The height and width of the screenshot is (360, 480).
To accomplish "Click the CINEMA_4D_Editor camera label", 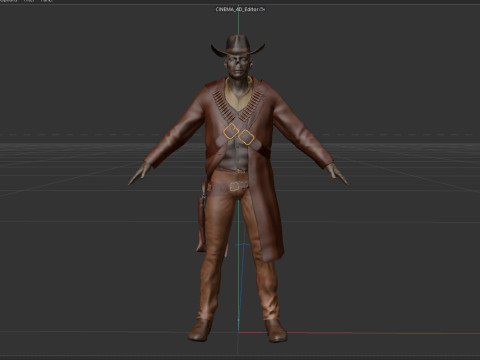I will (x=237, y=9).
